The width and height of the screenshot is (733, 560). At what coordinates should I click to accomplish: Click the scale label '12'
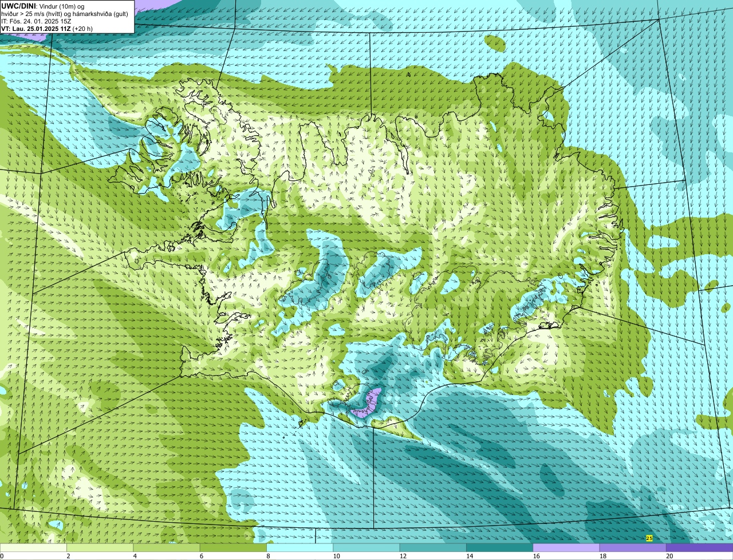(403, 556)
